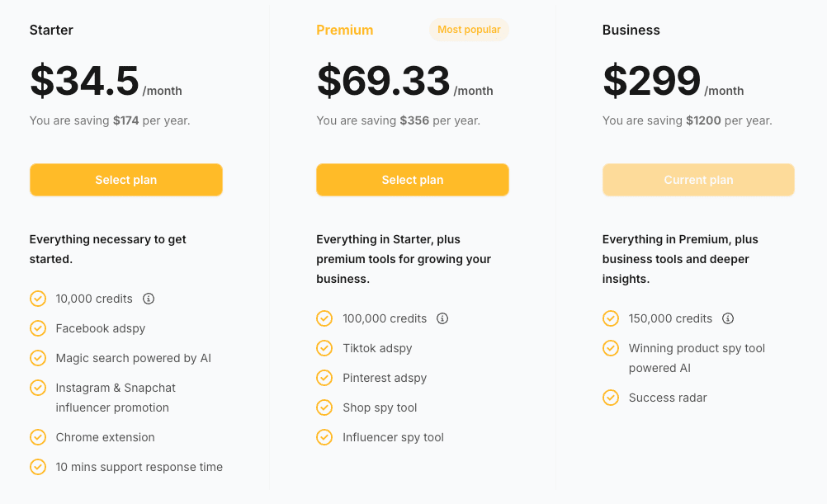Click checkmark beside Pinterest adspy
This screenshot has height=504, width=827.
(x=324, y=378)
